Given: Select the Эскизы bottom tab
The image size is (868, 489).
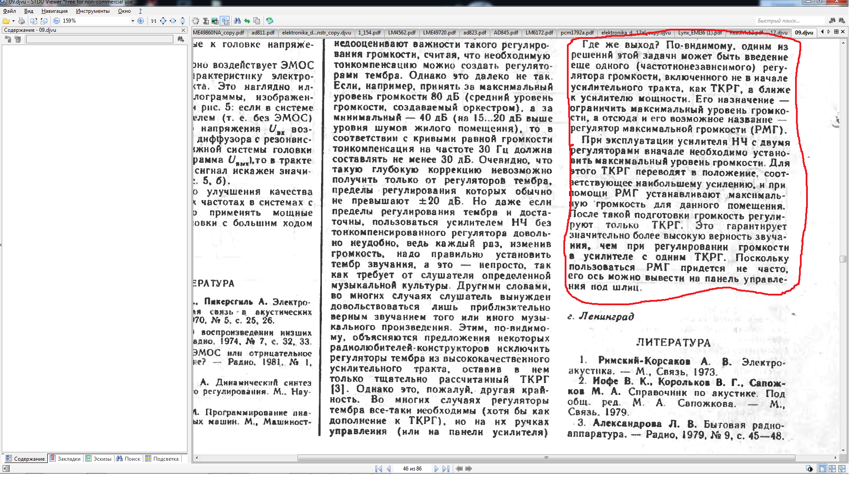Looking at the screenshot, I should (x=99, y=459).
